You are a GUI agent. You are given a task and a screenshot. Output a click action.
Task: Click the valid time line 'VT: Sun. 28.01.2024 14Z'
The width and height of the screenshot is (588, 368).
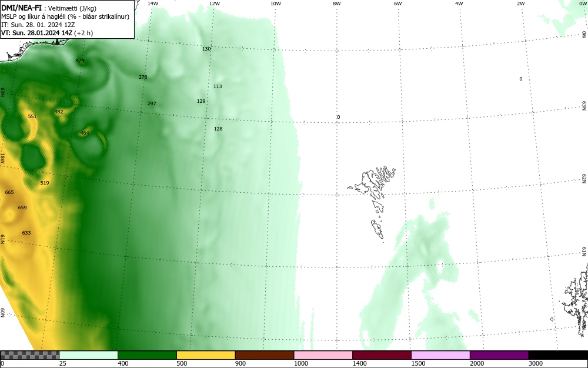point(36,33)
